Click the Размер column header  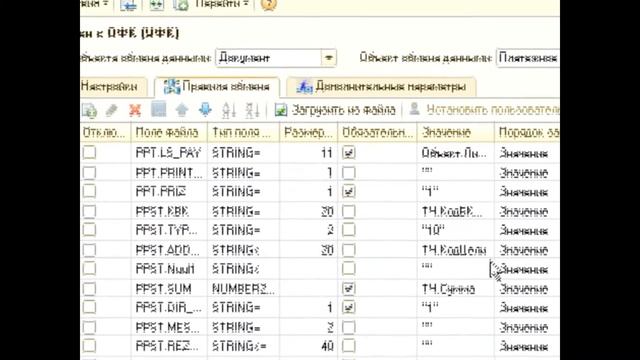pos(309,133)
